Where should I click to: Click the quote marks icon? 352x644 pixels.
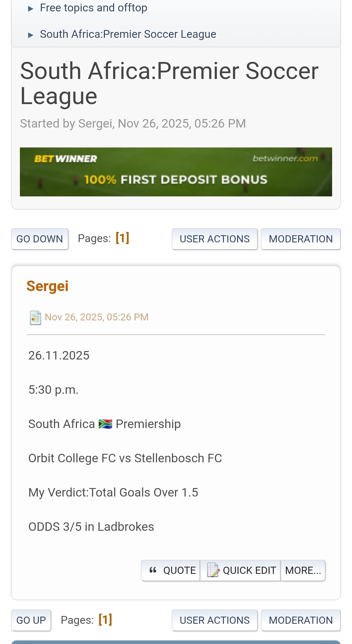tap(153, 570)
